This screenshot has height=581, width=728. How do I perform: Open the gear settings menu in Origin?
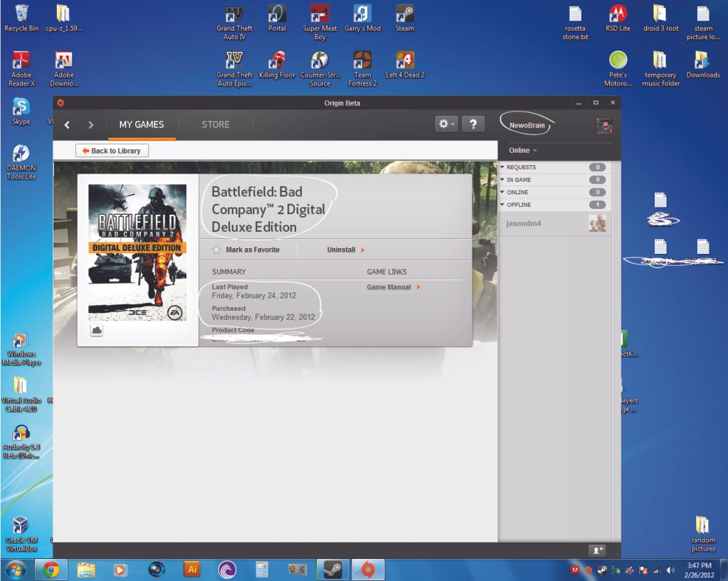[447, 124]
